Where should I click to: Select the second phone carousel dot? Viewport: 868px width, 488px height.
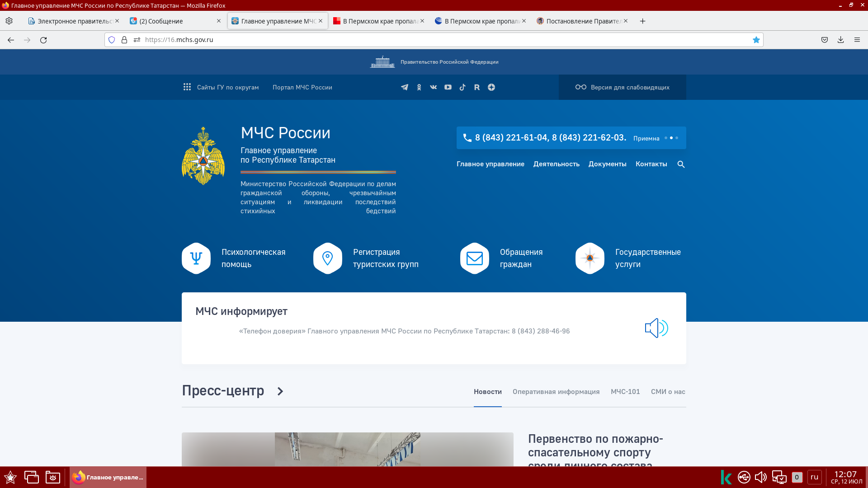pos(671,138)
